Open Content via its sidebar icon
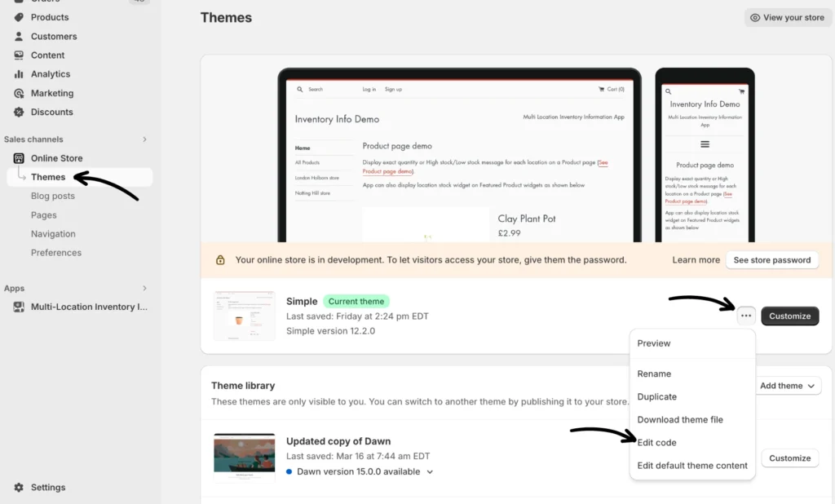The height and width of the screenshot is (504, 835). coord(19,55)
